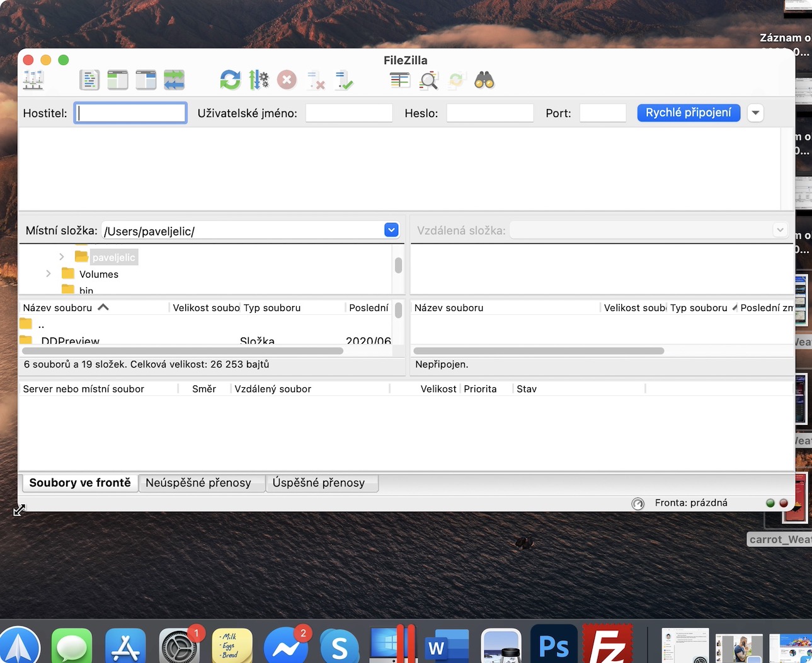This screenshot has height=663, width=812.
Task: Click red activity indicator light
Action: (784, 503)
